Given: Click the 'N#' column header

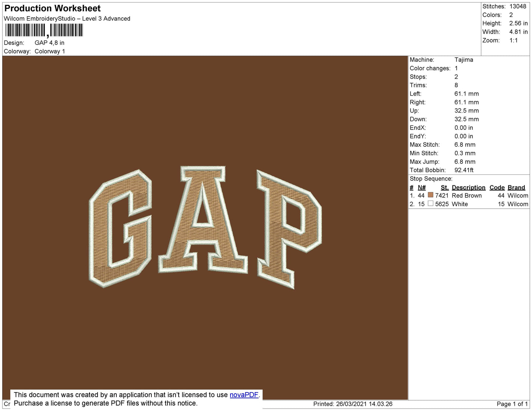Looking at the screenshot, I should 422,188.
